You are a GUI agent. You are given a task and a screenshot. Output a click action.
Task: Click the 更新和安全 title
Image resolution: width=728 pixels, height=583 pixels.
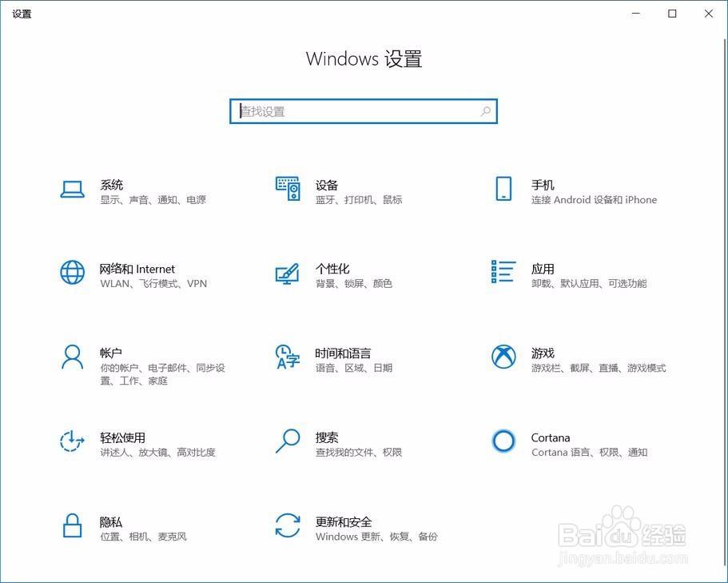344,522
